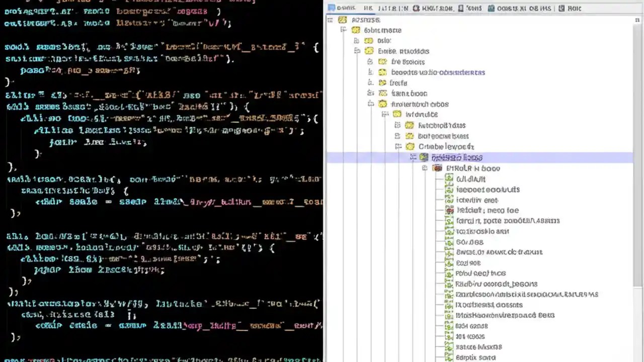Screen dimensions: 644x362
Task: Select the yellow package icon of the root node
Action: 342,20
